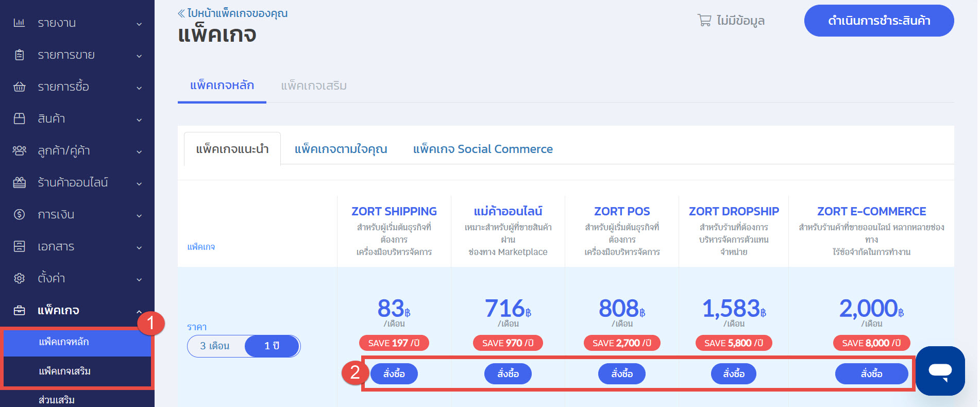980x407 pixels.
Task: Click the online store shop icon
Action: pos(19,182)
